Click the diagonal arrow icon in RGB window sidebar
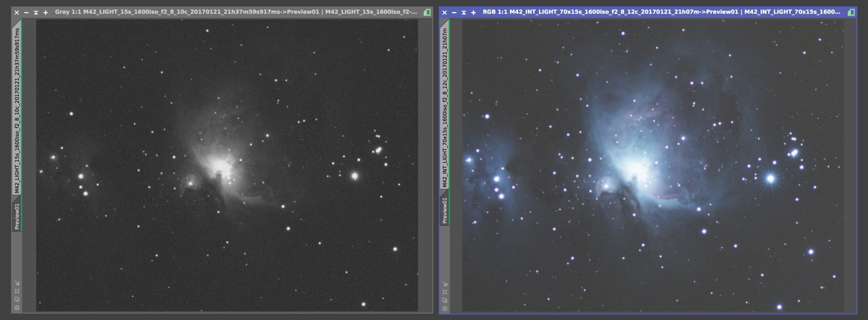The width and height of the screenshot is (868, 320). pos(445,284)
